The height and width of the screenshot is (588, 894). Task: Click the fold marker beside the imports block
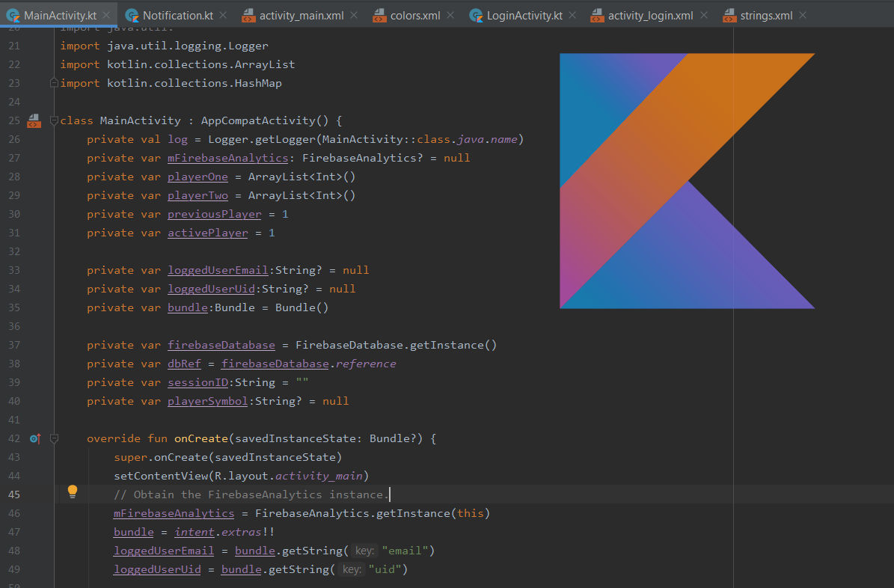[x=52, y=82]
